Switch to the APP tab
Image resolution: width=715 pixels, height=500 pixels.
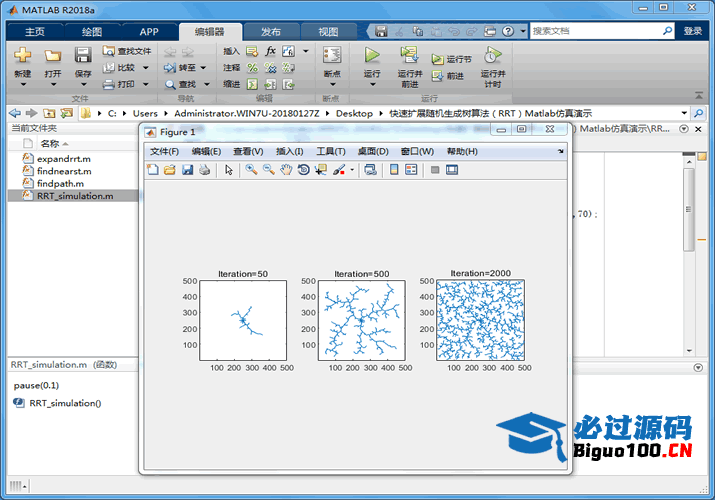click(149, 31)
